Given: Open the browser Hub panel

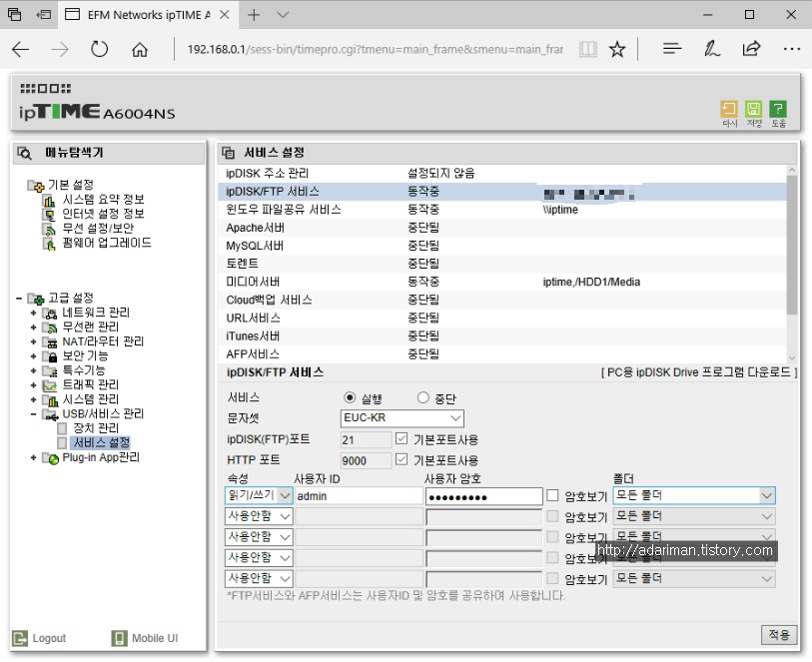Looking at the screenshot, I should 671,49.
